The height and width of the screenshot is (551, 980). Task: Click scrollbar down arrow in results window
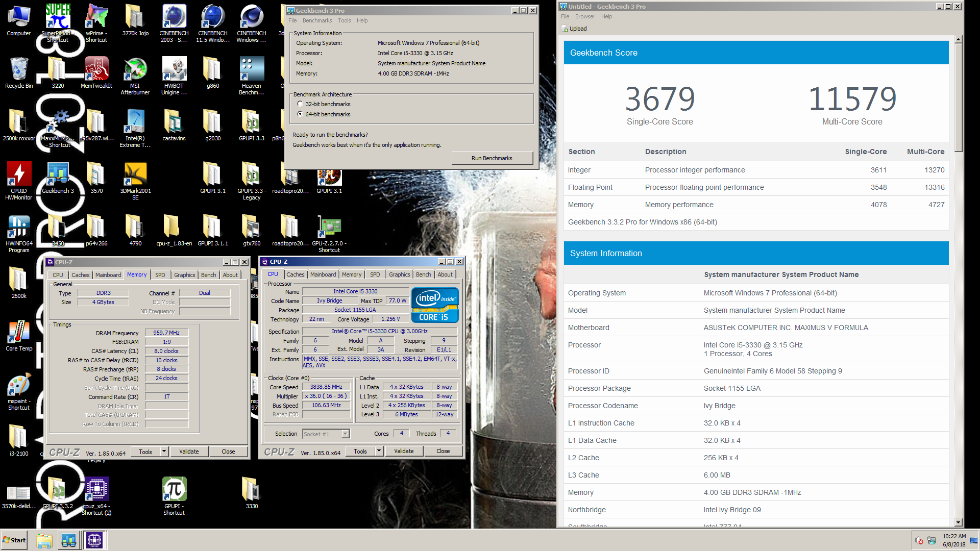[x=959, y=522]
